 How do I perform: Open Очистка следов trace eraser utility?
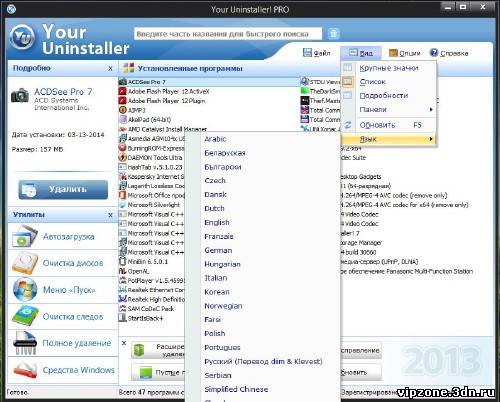click(63, 316)
